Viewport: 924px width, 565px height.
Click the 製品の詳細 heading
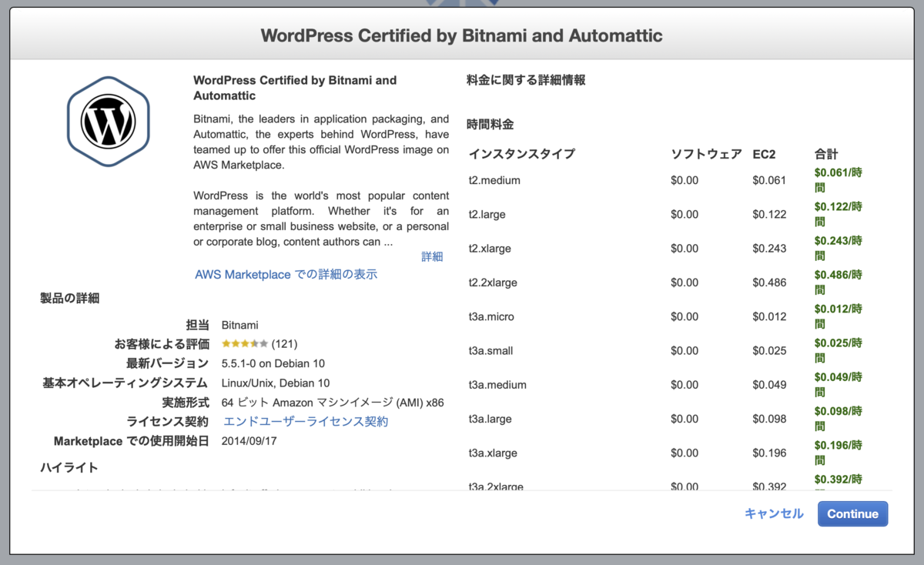69,298
